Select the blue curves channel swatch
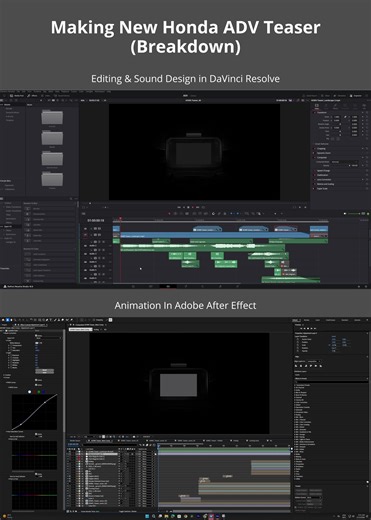The image size is (371, 520). pyautogui.click(x=43, y=392)
